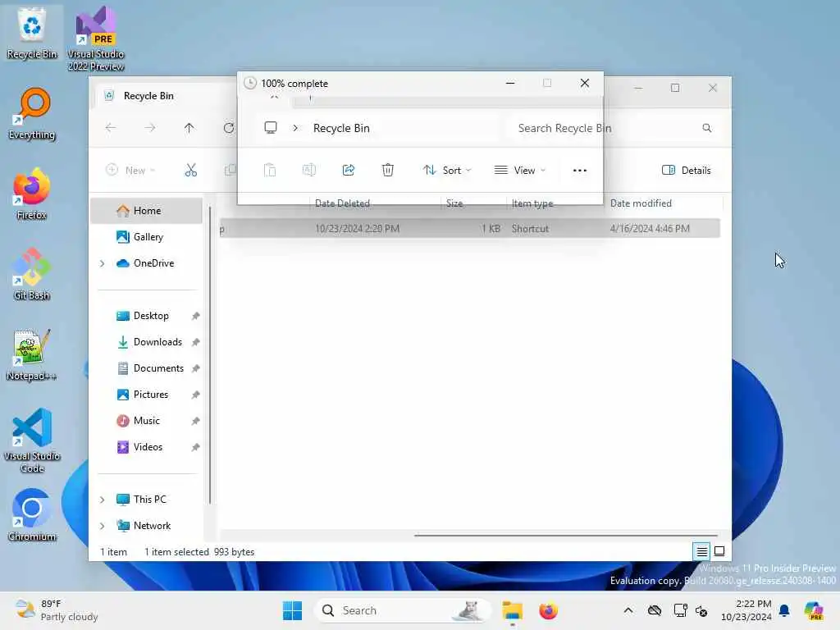Open the weather widget showing 89°F

point(57,610)
